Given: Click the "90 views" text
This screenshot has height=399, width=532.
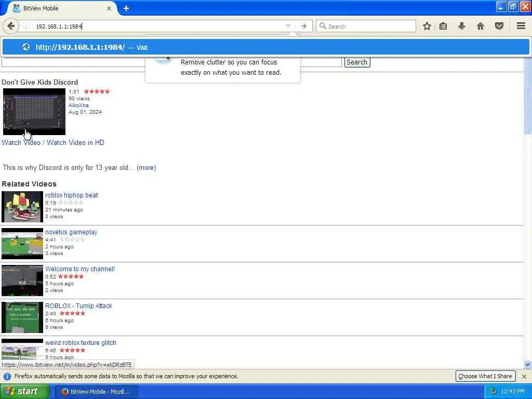Looking at the screenshot, I should click(x=79, y=98).
